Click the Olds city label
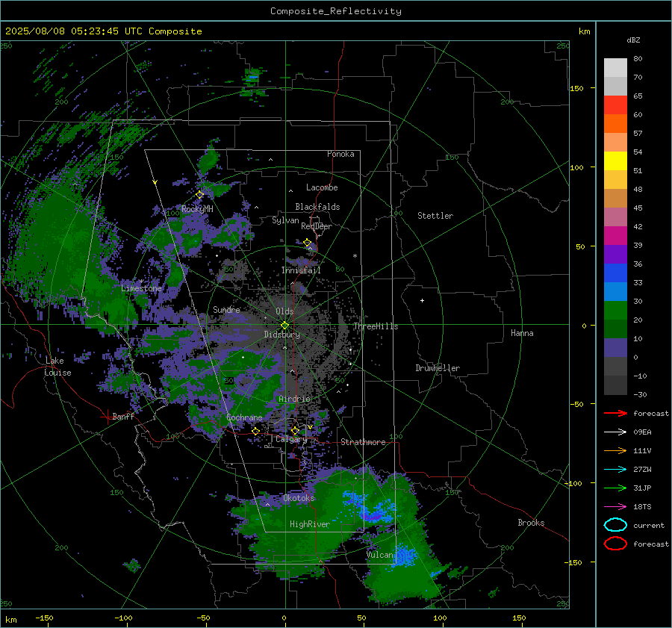672x628 pixels. [284, 311]
